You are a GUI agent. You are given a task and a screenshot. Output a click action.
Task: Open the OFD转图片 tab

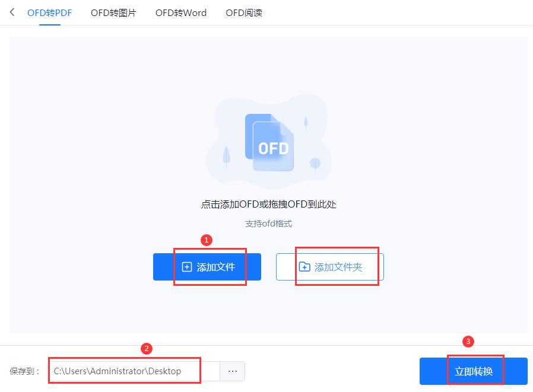coord(113,13)
